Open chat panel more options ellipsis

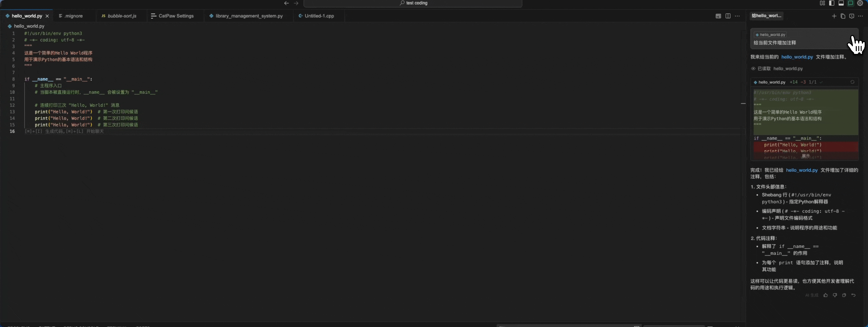click(x=860, y=16)
